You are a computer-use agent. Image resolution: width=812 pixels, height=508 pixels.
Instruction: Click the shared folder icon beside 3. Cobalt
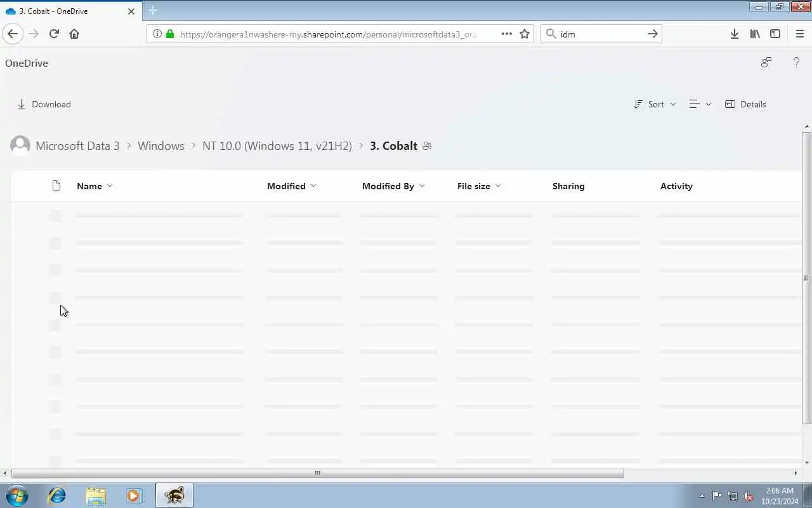[x=427, y=146]
